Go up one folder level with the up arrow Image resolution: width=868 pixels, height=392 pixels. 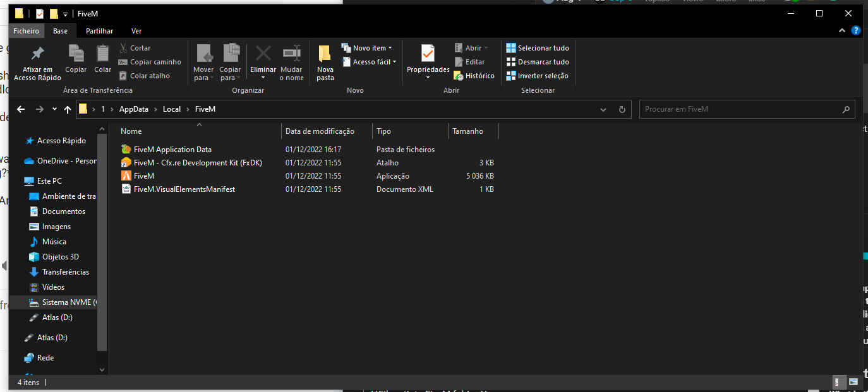click(68, 109)
